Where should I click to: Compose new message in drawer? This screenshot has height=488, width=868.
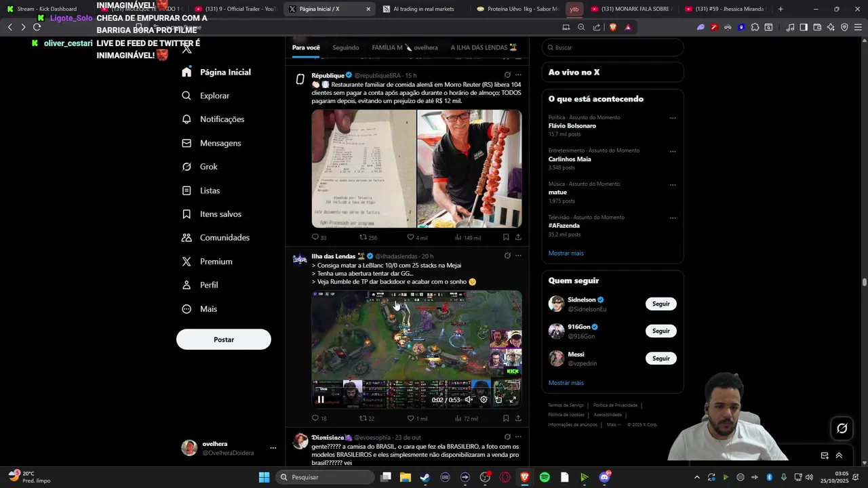825,455
